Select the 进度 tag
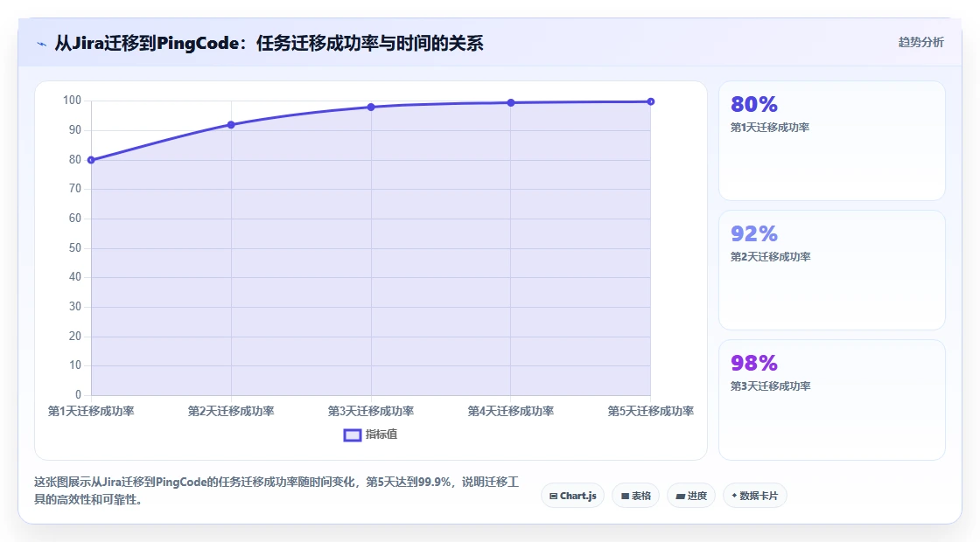Screen dimensions: 980x542 pyautogui.click(x=691, y=496)
